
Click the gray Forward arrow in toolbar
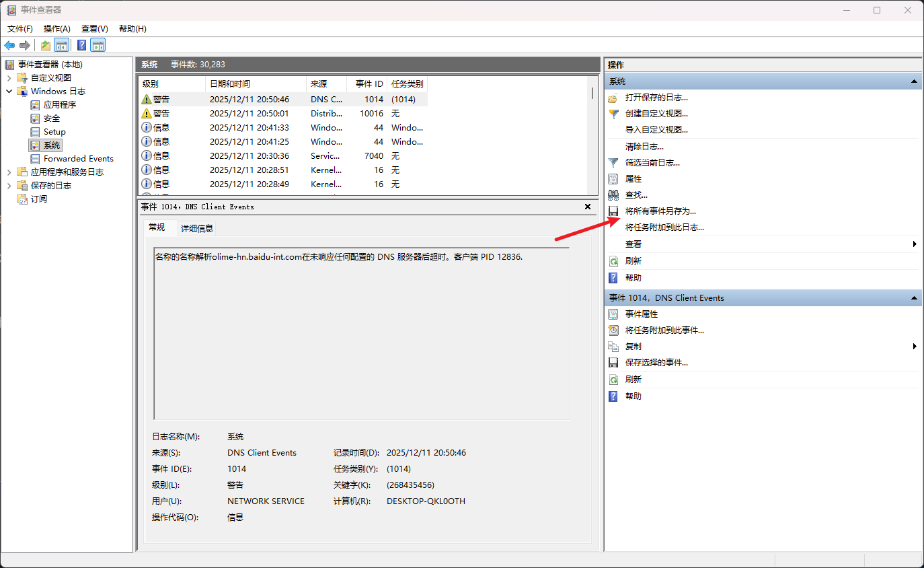pyautogui.click(x=25, y=45)
